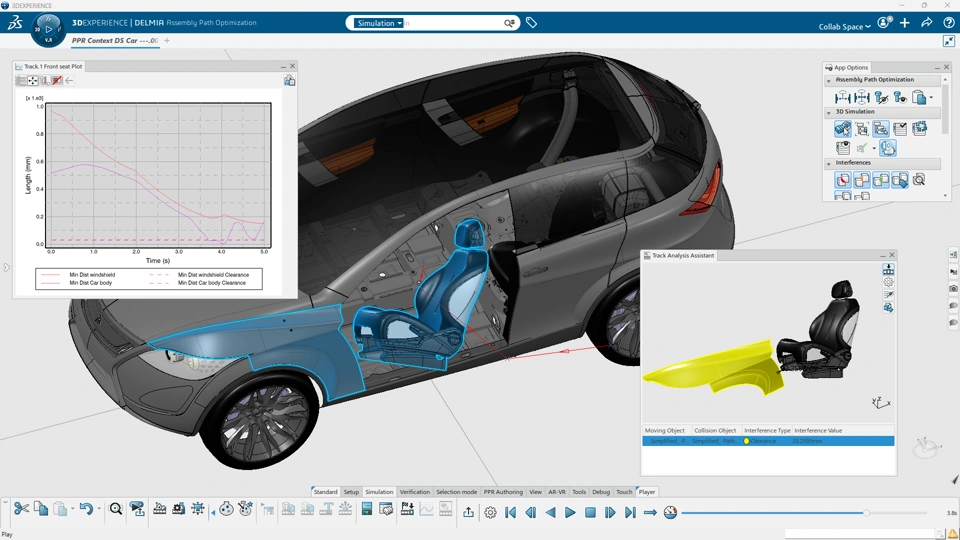Click the Cut scissors icon in bottom toolbar
Viewport: 960px width, 540px height.
pos(21,509)
